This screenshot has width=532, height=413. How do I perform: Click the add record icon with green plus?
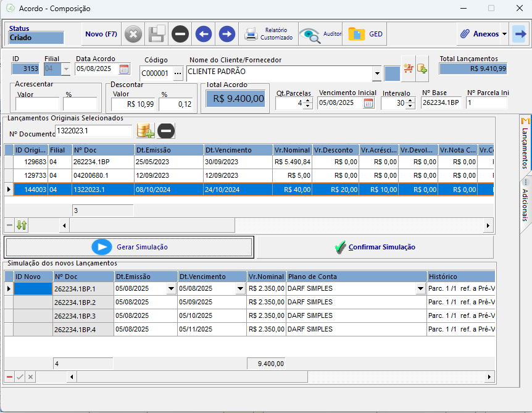pos(422,69)
